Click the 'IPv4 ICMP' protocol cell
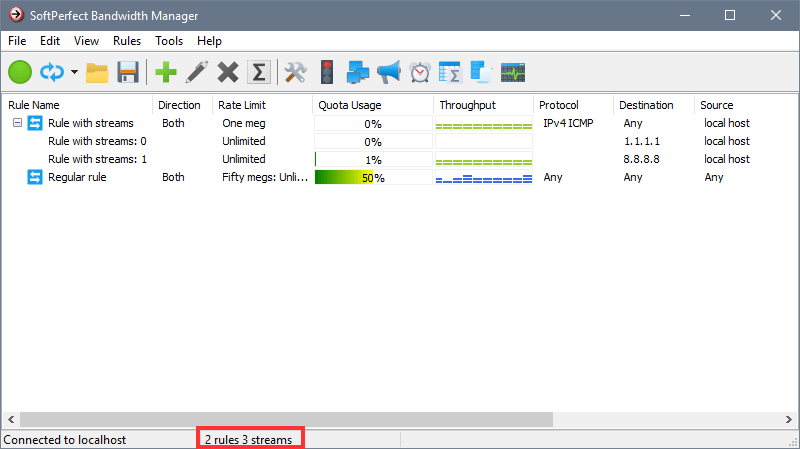This screenshot has width=800, height=449. [x=568, y=123]
